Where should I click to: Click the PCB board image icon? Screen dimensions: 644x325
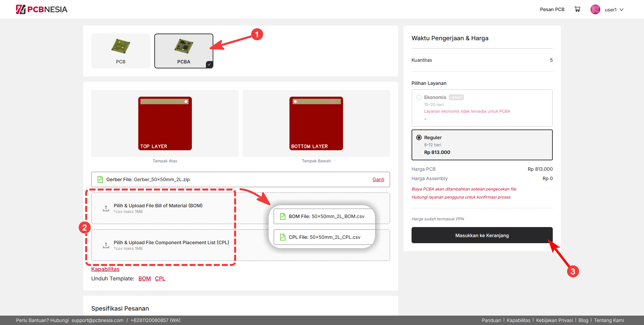pyautogui.click(x=121, y=46)
